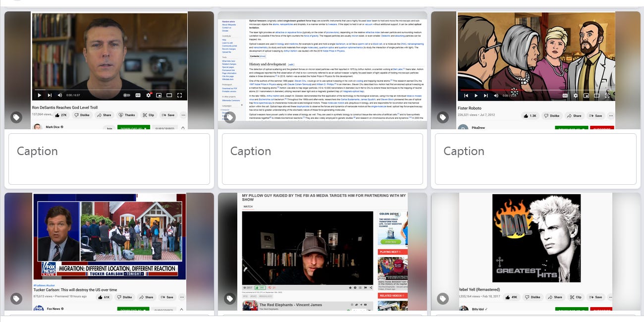Open the Fister Roboto cartoon thumbnail
This screenshot has width=644, height=322.
pos(535,70)
